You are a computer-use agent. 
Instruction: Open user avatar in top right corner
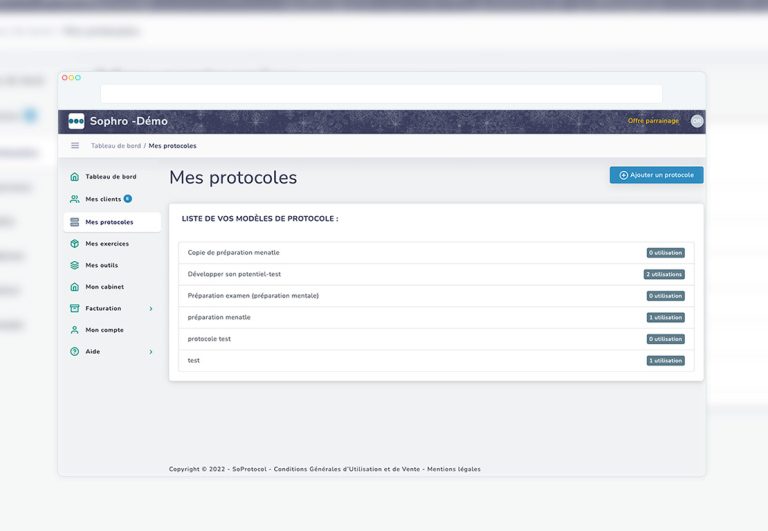697,121
